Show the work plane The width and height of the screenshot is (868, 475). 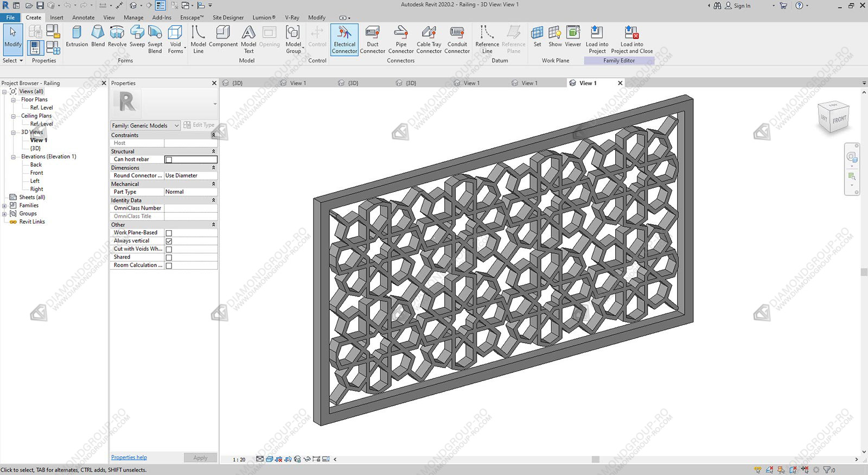click(555, 37)
